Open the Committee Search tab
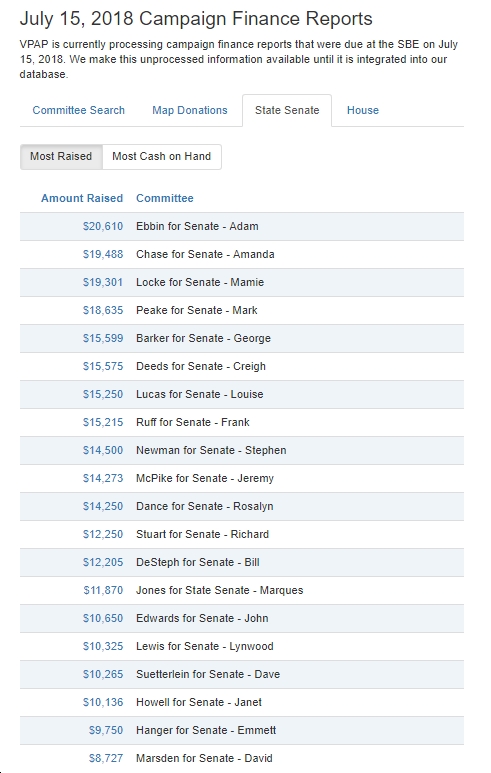491x773 pixels. pyautogui.click(x=78, y=110)
